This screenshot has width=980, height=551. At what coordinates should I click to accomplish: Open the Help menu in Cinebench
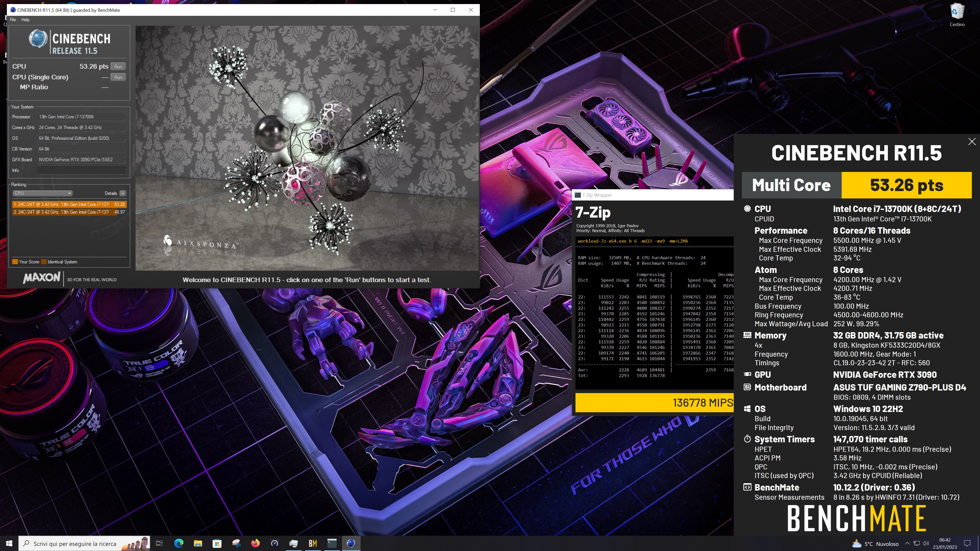(x=26, y=20)
